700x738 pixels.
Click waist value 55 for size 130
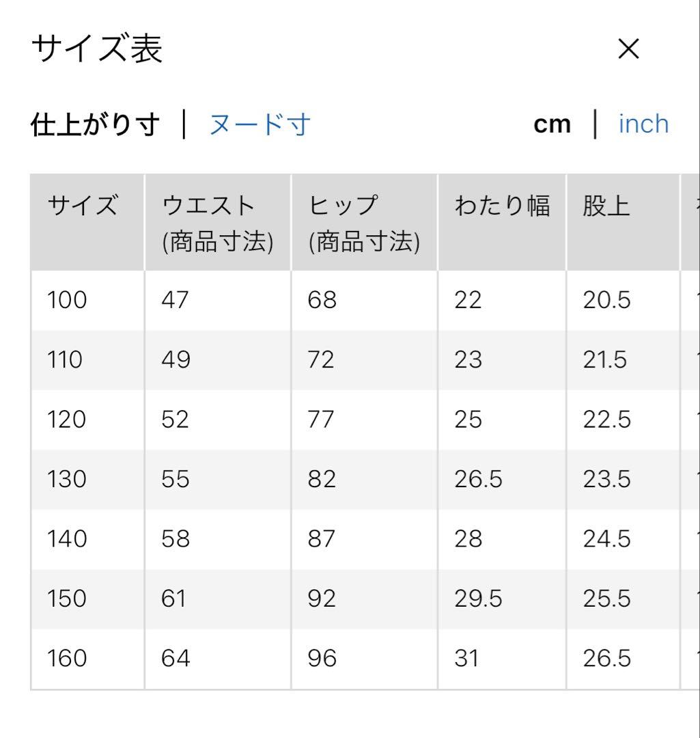click(x=176, y=479)
